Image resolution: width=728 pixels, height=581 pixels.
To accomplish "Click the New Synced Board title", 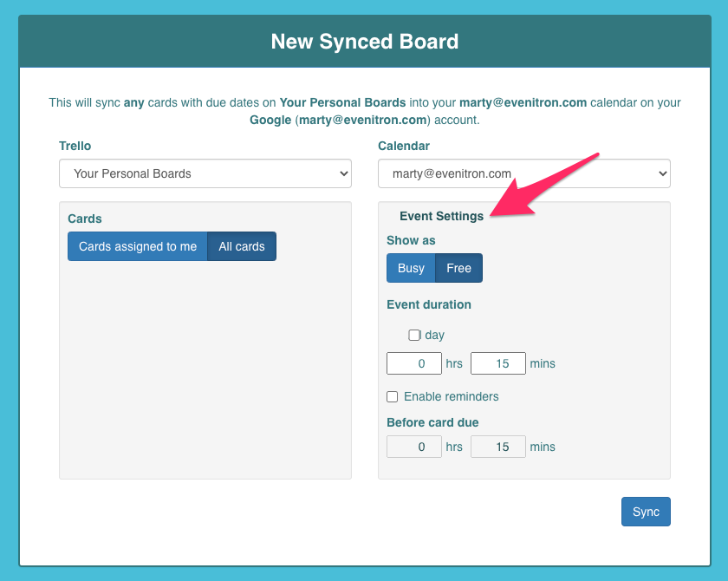I will (x=365, y=42).
